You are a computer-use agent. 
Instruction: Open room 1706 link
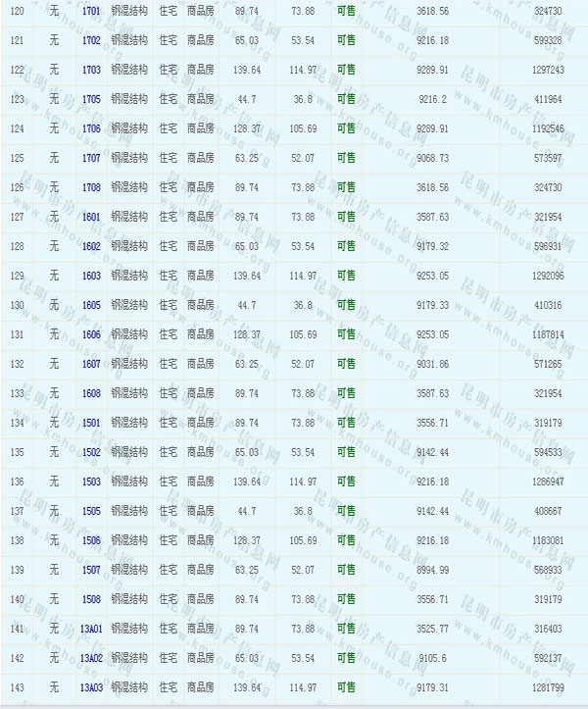pos(91,128)
